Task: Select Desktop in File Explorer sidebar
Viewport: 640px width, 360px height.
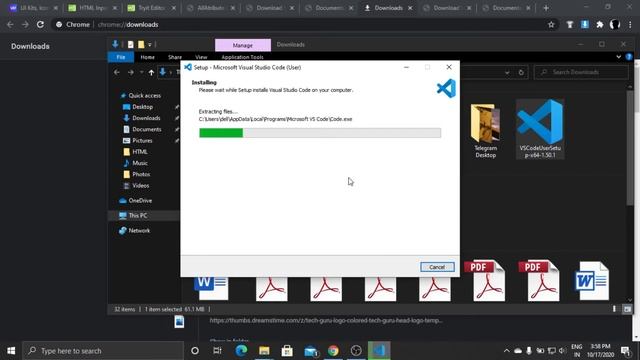Action: click(x=142, y=107)
